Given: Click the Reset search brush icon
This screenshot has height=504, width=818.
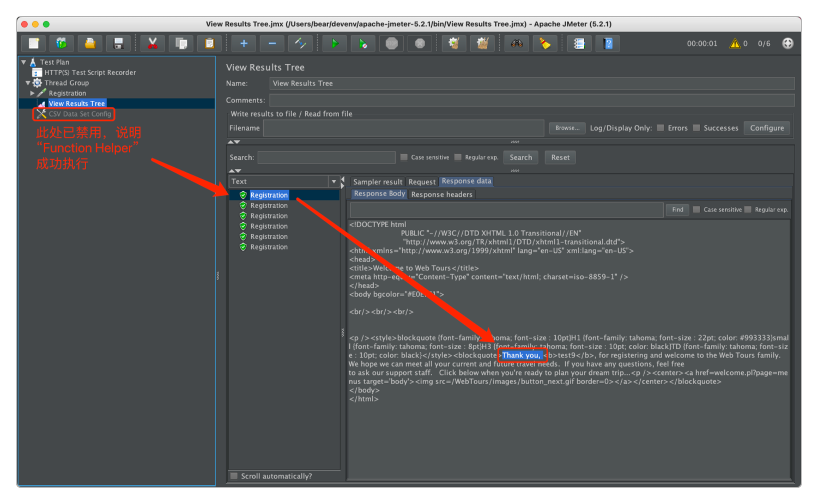Looking at the screenshot, I should tap(545, 44).
